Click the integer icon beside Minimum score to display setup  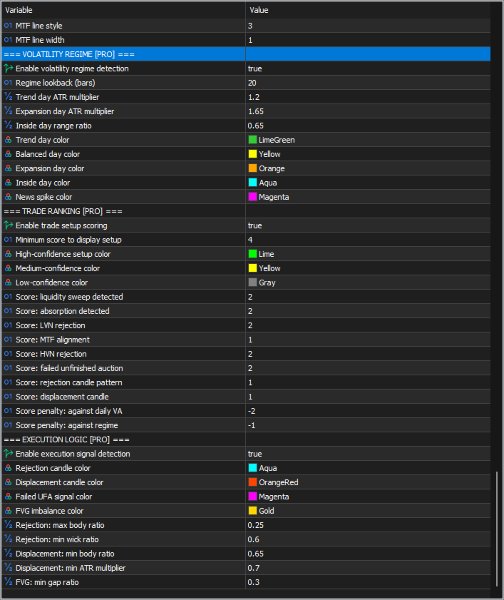click(8, 240)
